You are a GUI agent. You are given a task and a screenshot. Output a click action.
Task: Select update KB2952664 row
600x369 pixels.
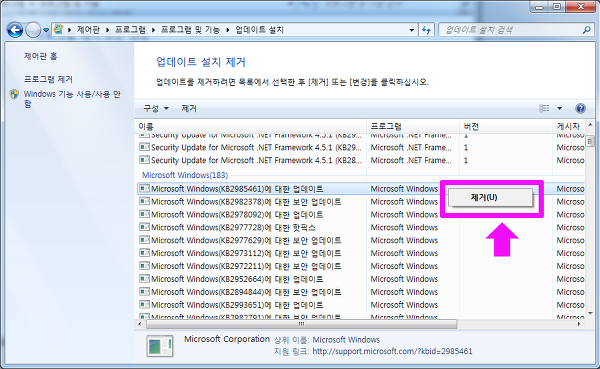361,279
